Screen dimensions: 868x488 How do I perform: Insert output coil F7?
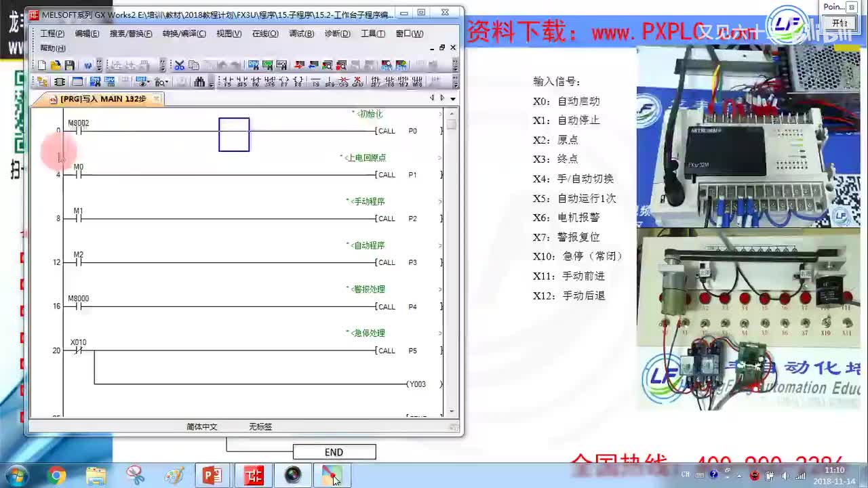tap(284, 82)
